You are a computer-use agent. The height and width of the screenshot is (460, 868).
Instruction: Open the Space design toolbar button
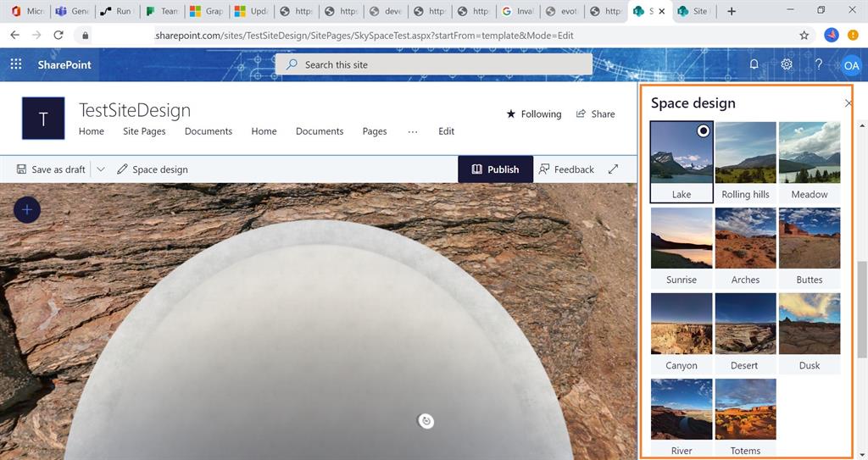pos(153,169)
